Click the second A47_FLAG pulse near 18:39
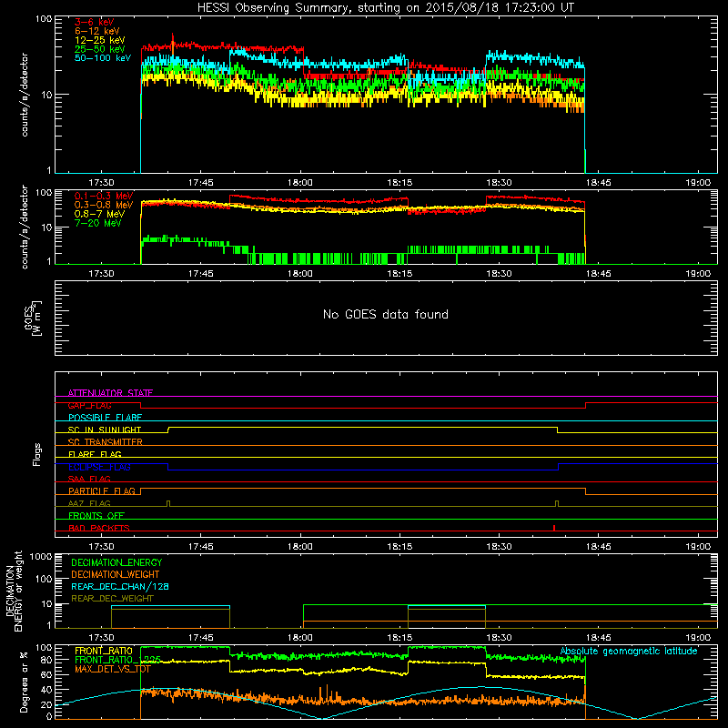 557,504
